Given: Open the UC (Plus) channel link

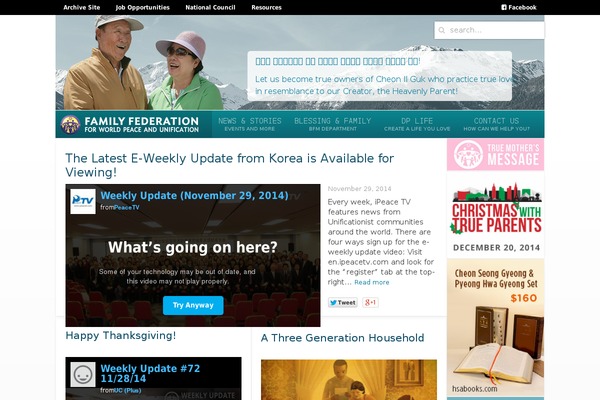Looking at the screenshot, I should point(127,390).
